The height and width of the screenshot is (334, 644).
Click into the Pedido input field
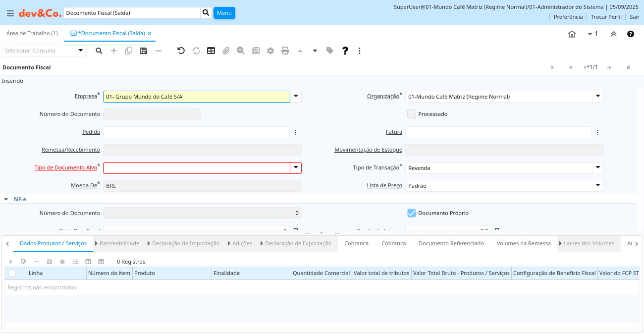[196, 132]
